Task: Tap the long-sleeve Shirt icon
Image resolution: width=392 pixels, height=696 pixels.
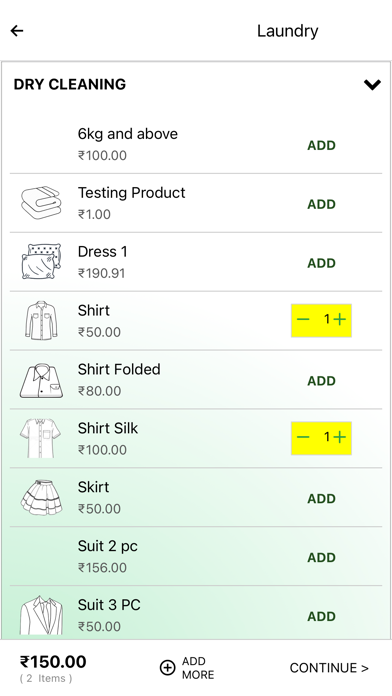Action: pyautogui.click(x=41, y=320)
